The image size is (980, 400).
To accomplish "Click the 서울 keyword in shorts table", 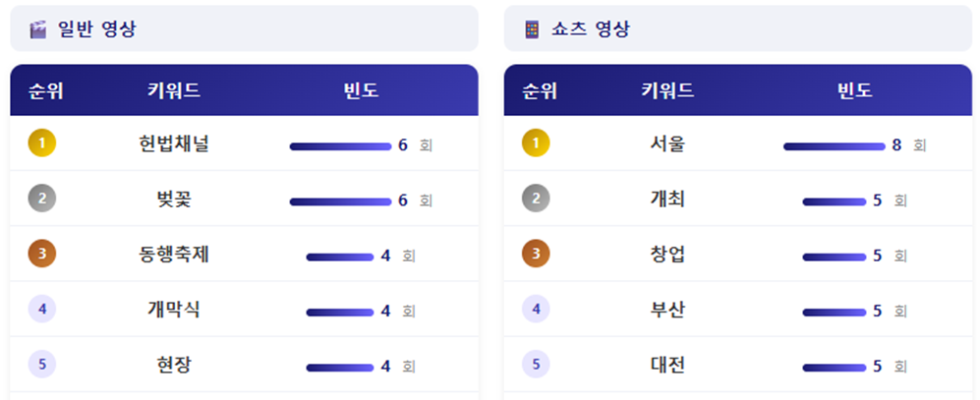I will [x=667, y=144].
